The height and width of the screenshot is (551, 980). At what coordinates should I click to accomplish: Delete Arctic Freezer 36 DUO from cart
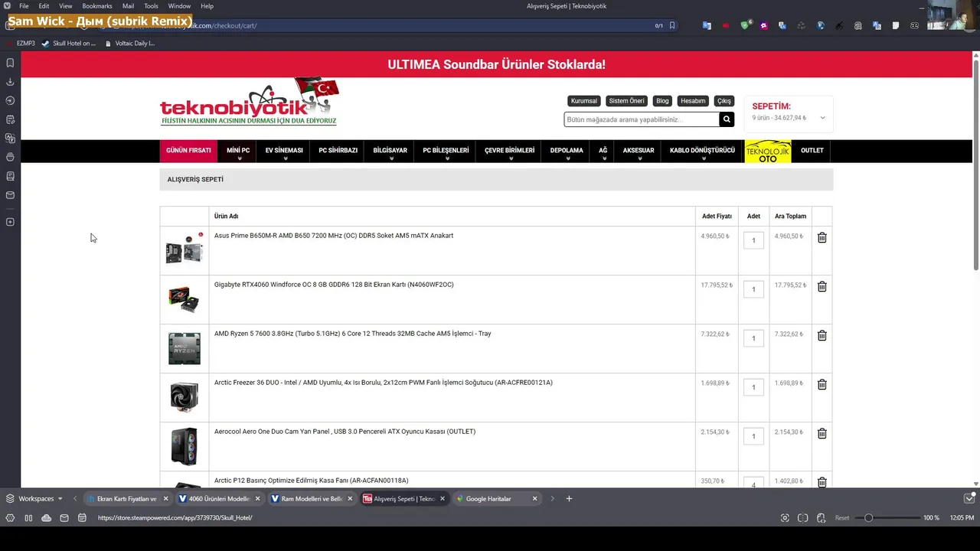pyautogui.click(x=822, y=384)
